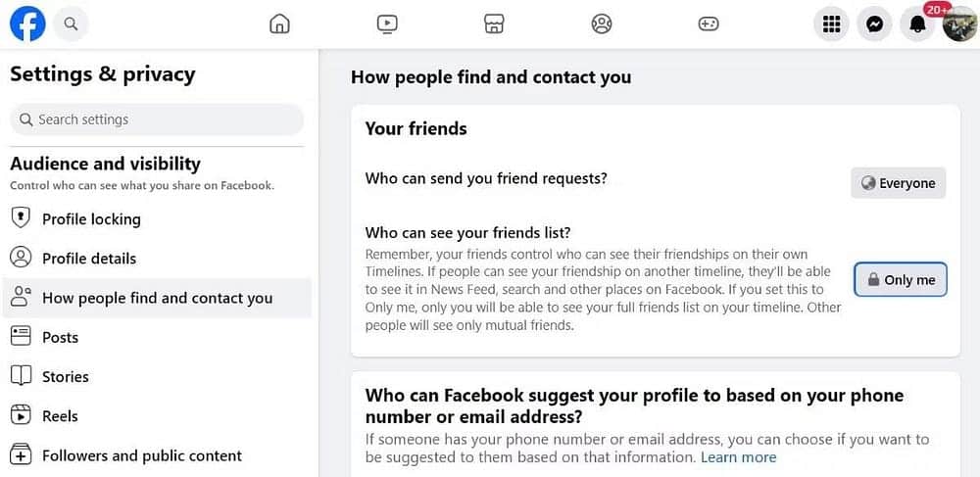Select Profile details in sidebar
980x477 pixels.
pyautogui.click(x=157, y=259)
